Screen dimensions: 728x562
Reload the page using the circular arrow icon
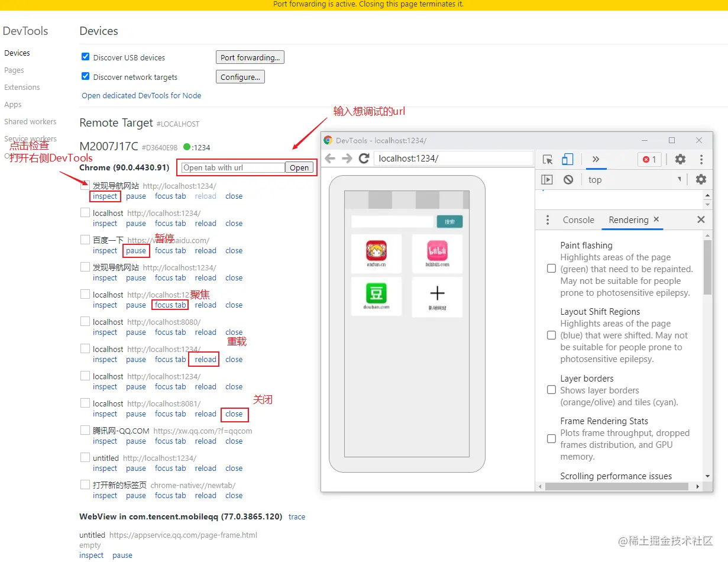[364, 159]
